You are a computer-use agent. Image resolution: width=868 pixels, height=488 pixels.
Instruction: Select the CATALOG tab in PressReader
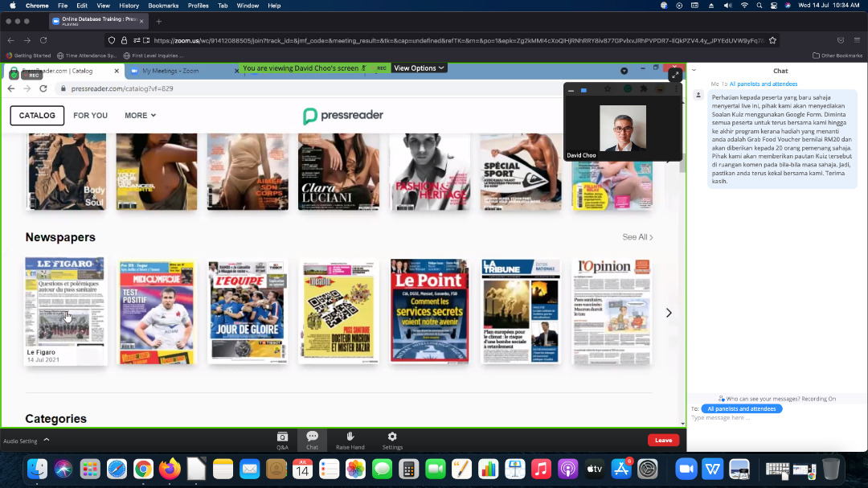click(37, 116)
